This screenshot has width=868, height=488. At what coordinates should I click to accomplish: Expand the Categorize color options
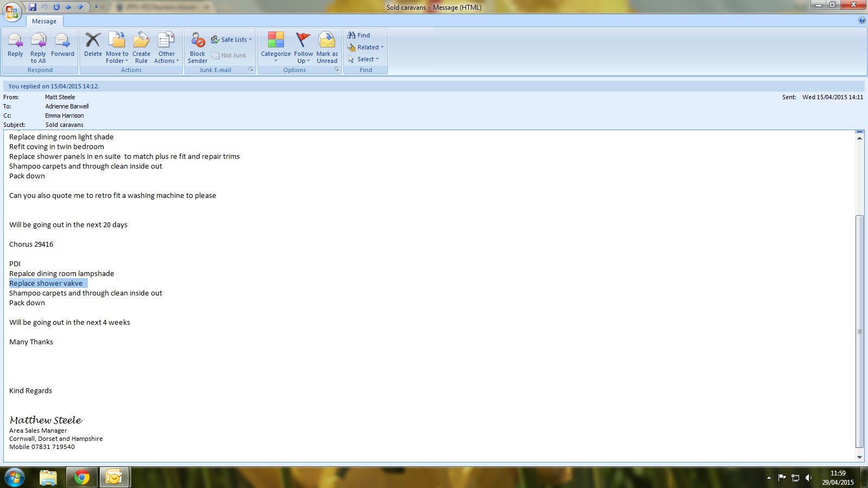[x=276, y=48]
